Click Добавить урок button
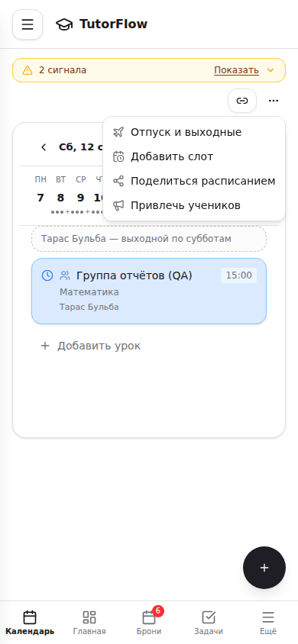 point(90,346)
